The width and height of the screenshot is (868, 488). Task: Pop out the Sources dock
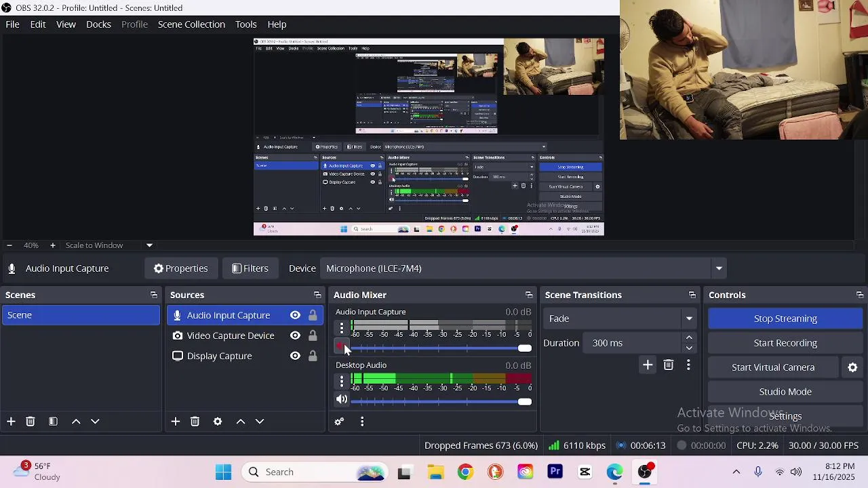point(317,295)
